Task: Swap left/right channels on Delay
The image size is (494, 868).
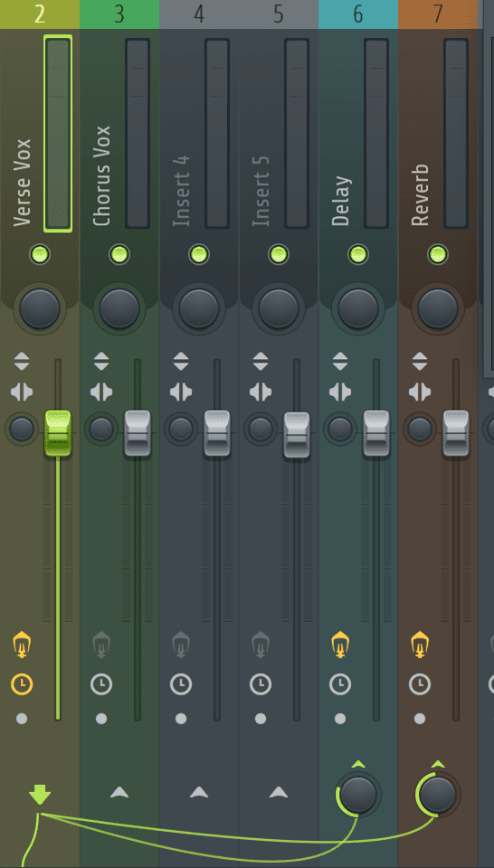Action: [x=340, y=392]
